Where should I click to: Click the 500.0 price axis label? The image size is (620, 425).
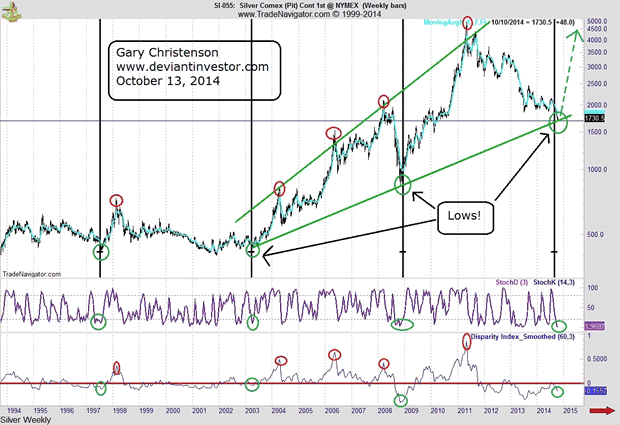click(595, 234)
